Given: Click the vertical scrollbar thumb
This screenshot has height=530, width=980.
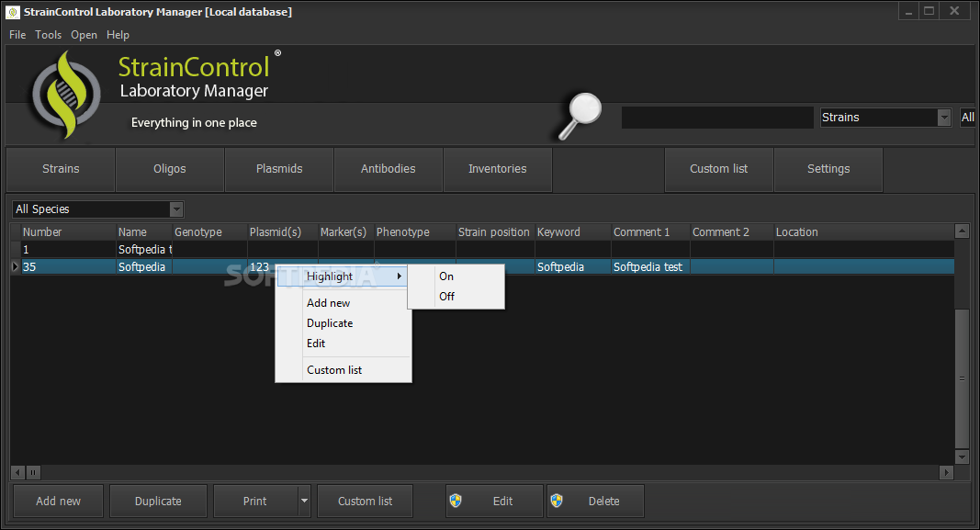Looking at the screenshot, I should pos(962,378).
